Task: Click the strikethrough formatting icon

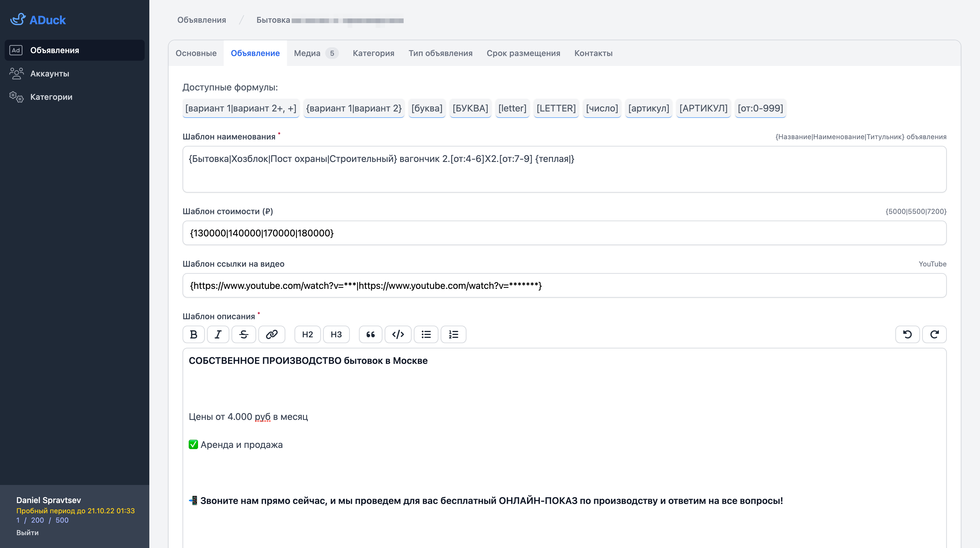Action: click(x=244, y=334)
